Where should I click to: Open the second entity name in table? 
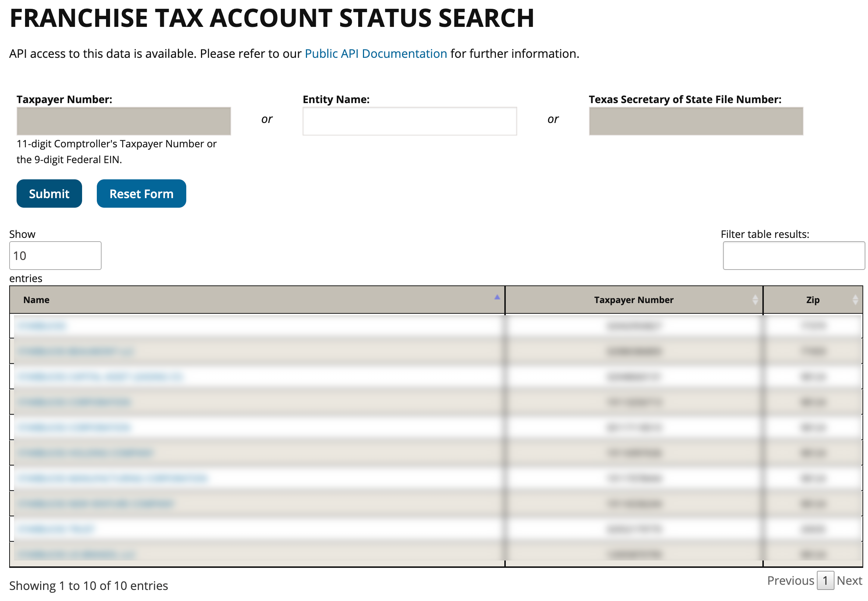coord(75,351)
